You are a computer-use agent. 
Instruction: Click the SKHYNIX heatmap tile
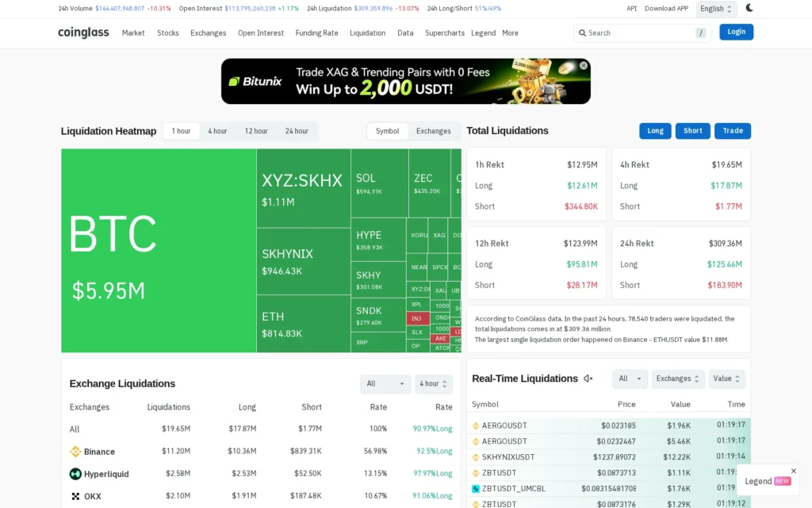(x=304, y=262)
